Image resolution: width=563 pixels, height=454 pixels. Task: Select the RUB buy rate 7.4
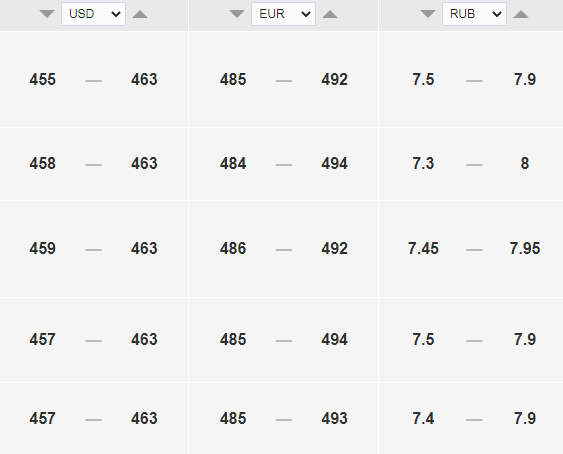click(423, 418)
